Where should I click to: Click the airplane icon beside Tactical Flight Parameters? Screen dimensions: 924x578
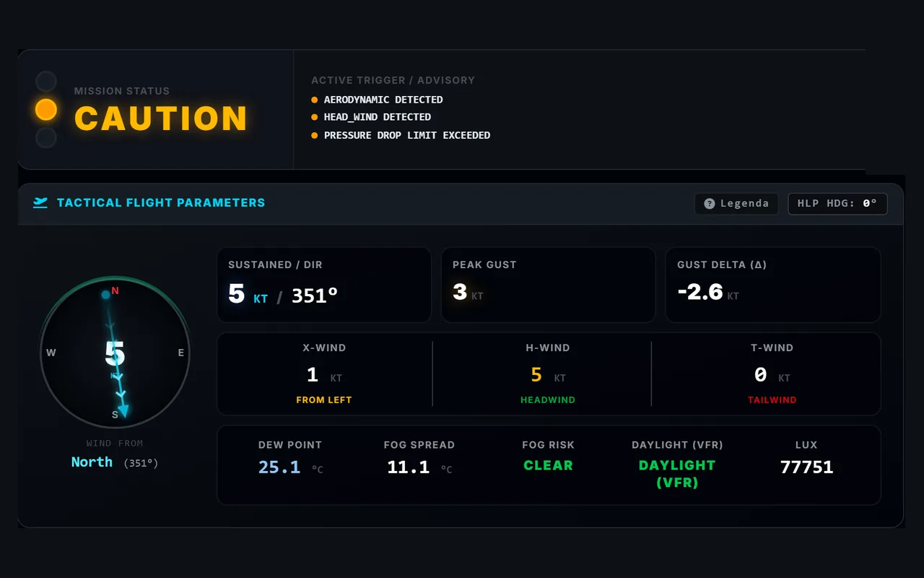[40, 203]
